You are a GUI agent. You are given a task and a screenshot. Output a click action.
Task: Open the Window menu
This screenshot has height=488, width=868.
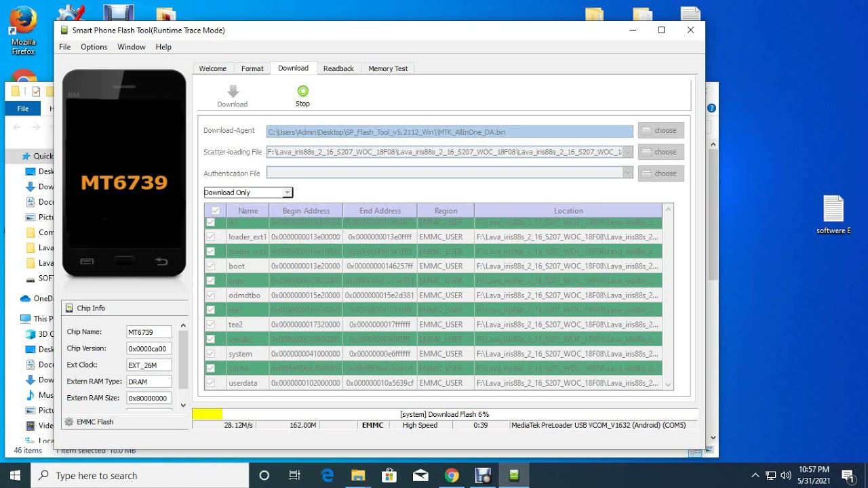pyautogui.click(x=131, y=47)
